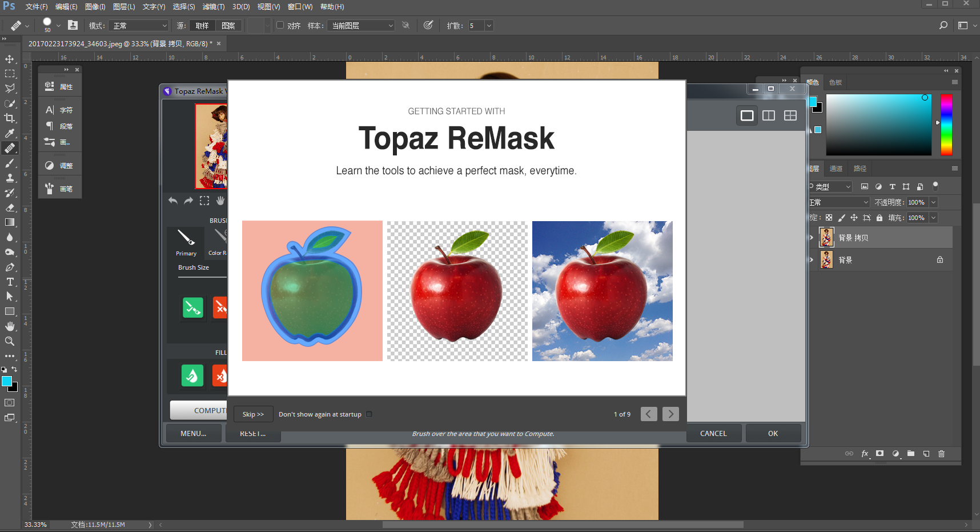
Task: Switch to the 路径 paths tab
Action: coord(860,169)
